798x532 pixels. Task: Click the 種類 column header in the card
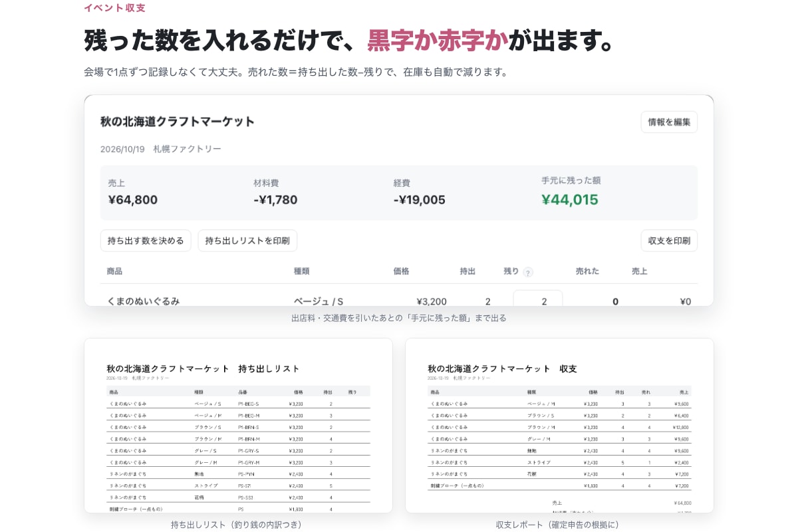coord(302,271)
